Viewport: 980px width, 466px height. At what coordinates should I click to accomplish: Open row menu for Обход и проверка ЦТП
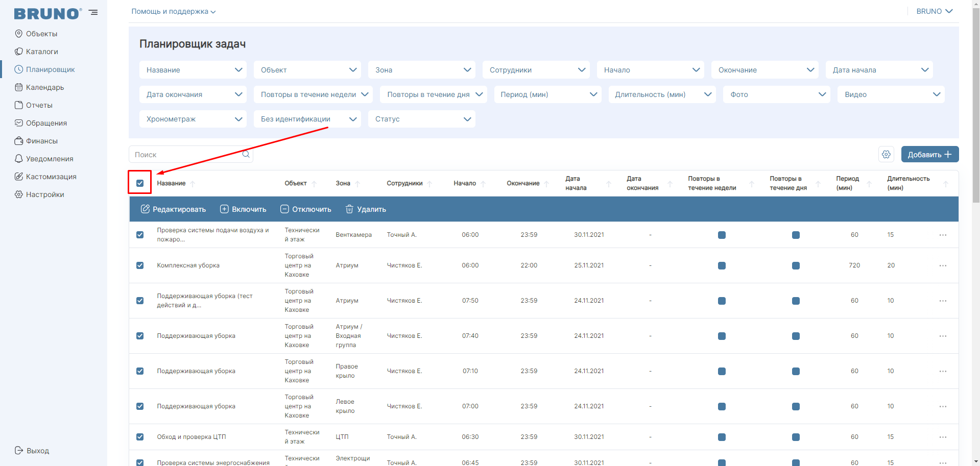pos(943,437)
